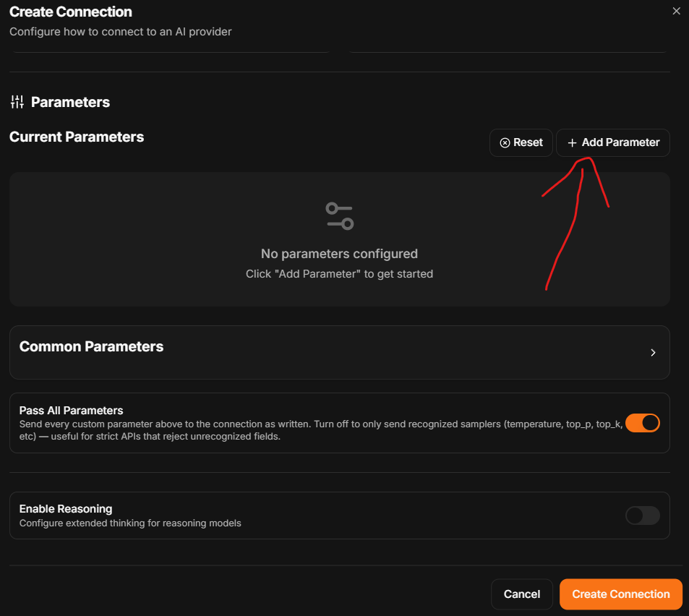Viewport: 689px width, 616px height.
Task: Enable the Reasoning toggle switch
Action: [x=643, y=516]
